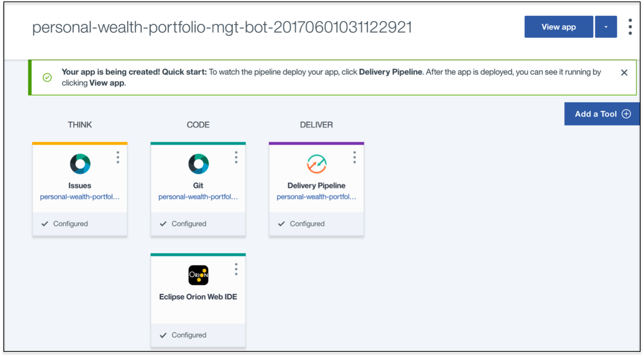Open the Git card options menu
Image resolution: width=644 pixels, height=357 pixels.
coord(236,157)
